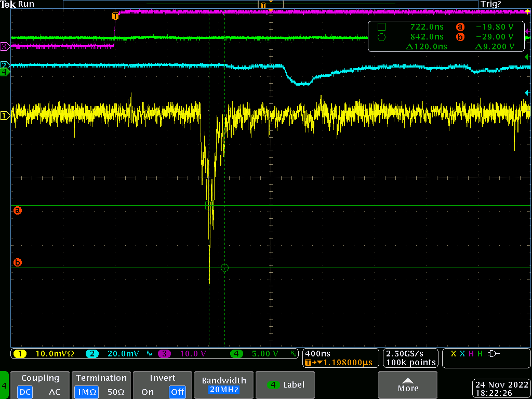Click the green square cursor handle

208,206
